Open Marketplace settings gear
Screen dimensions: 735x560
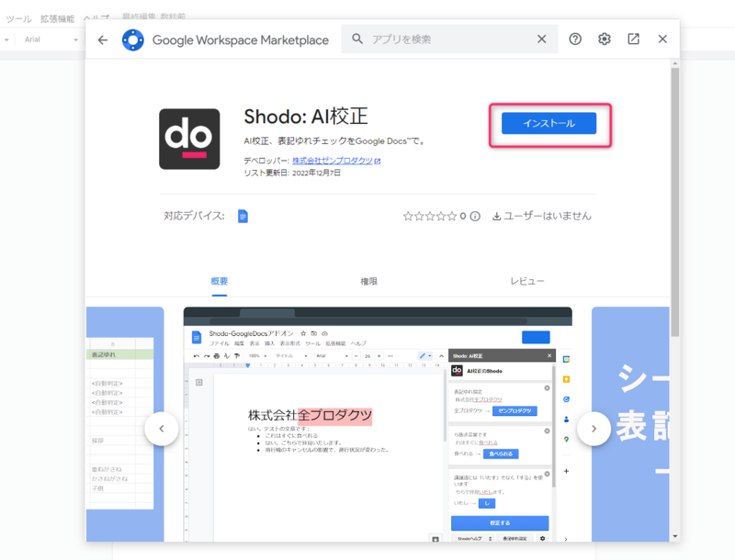605,39
